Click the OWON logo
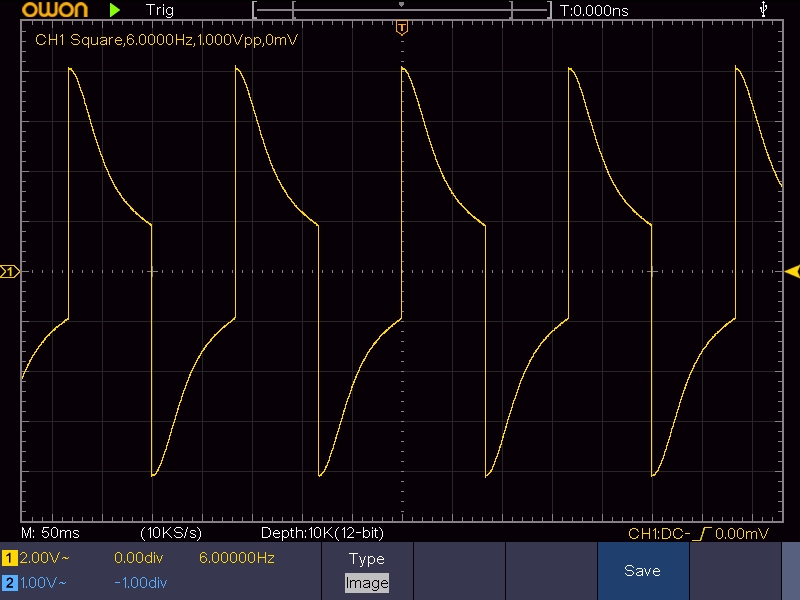This screenshot has height=600, width=800. pyautogui.click(x=55, y=10)
